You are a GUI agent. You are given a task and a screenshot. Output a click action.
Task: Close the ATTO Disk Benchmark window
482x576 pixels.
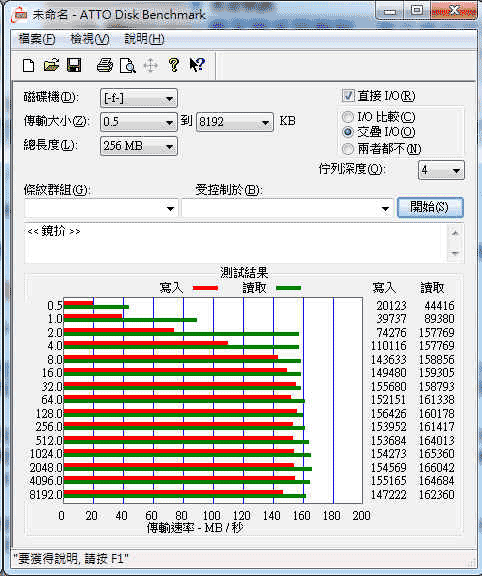(454, 10)
